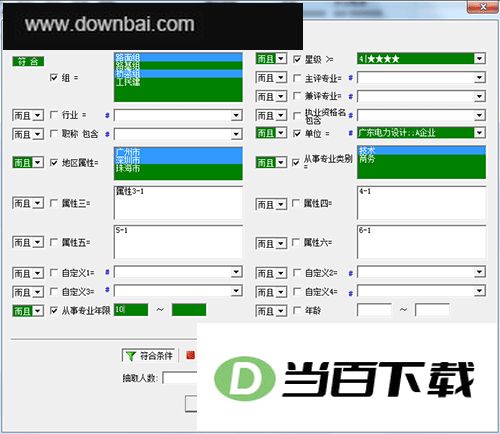Select 4-1 in the 属性四 list
The width and height of the screenshot is (500, 434).
[421, 191]
